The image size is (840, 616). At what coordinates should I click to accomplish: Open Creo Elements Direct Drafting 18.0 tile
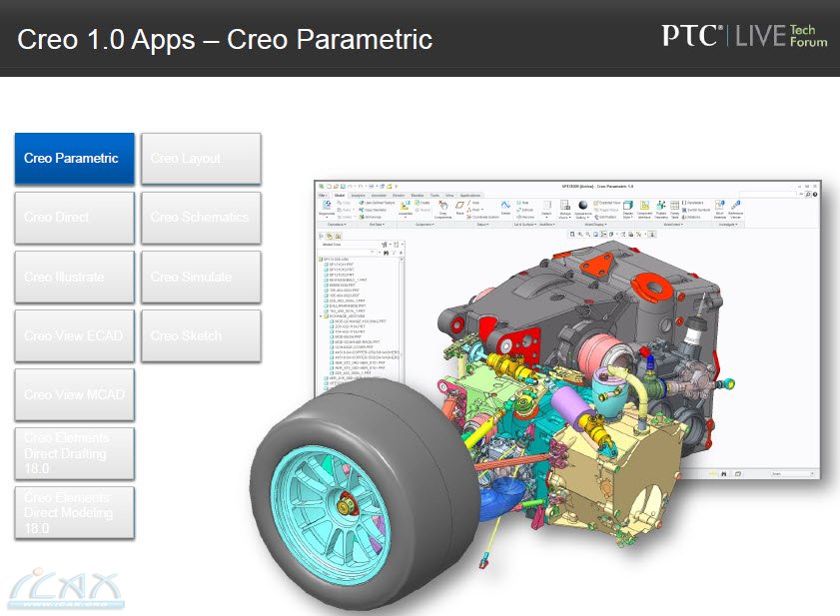tap(75, 453)
